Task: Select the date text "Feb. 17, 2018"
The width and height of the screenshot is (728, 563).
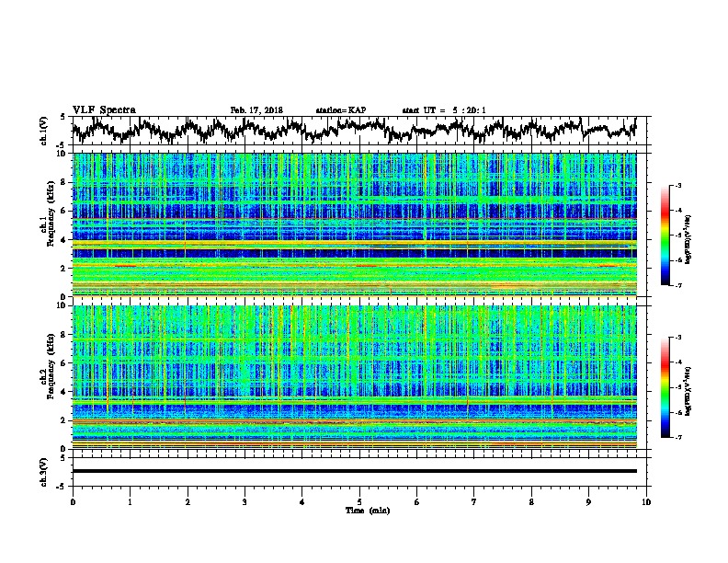Action: click(256, 110)
